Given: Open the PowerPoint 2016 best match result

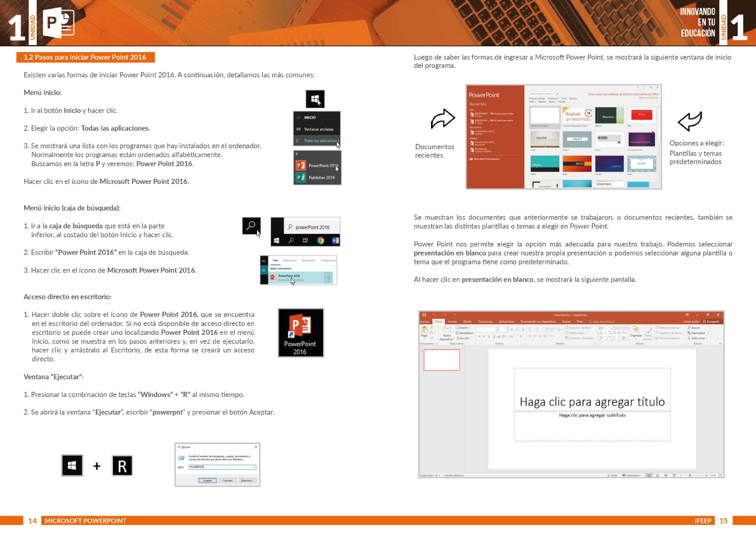Looking at the screenshot, I should (296, 277).
